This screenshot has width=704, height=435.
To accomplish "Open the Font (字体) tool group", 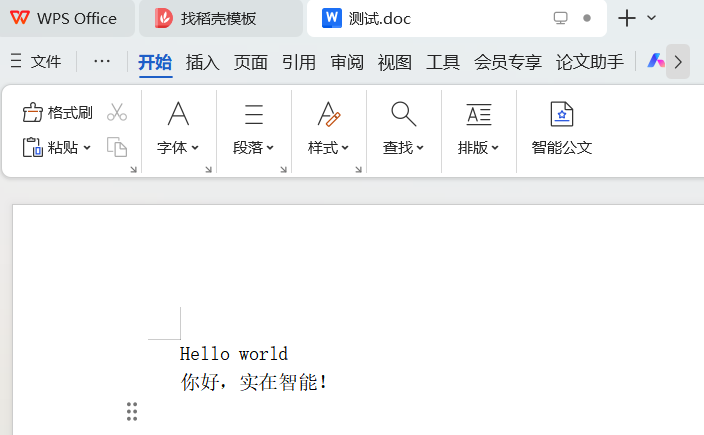I will click(x=178, y=129).
